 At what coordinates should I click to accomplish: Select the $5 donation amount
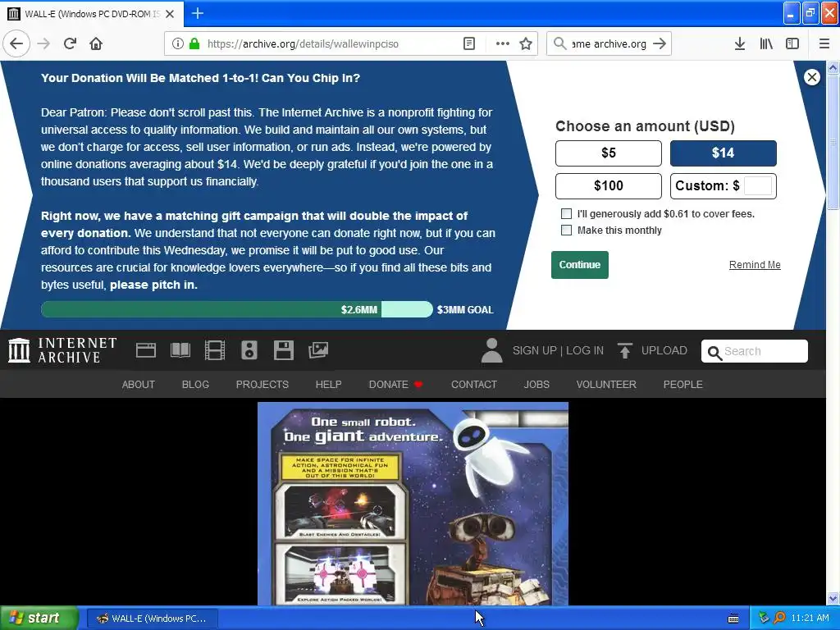coord(608,153)
